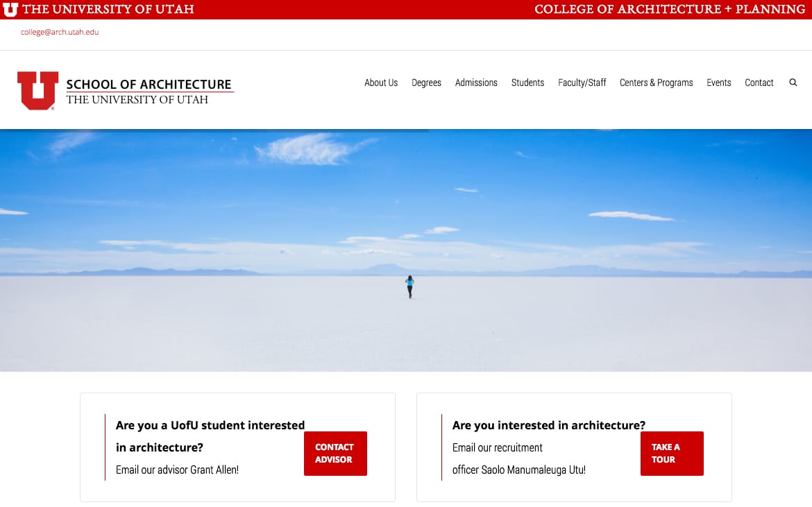Open the Degrees menu
Viewport: 812px width, 507px height.
pyautogui.click(x=426, y=83)
